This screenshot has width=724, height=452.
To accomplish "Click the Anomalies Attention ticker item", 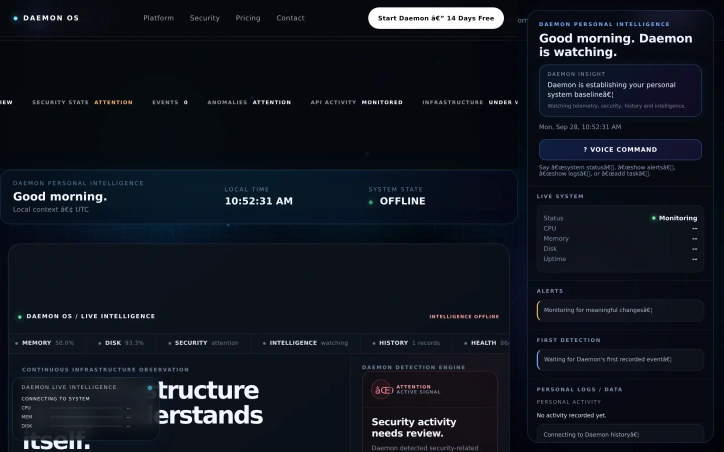I will pyautogui.click(x=249, y=102).
